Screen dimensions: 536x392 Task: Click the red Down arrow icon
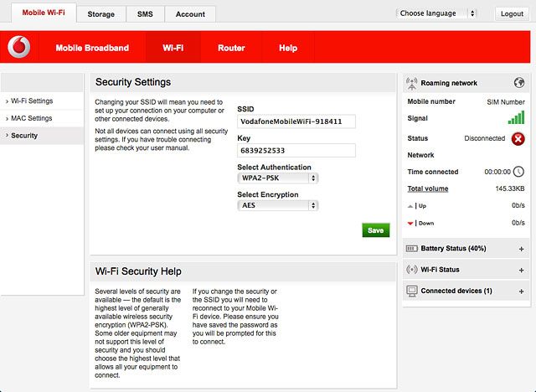pyautogui.click(x=410, y=224)
